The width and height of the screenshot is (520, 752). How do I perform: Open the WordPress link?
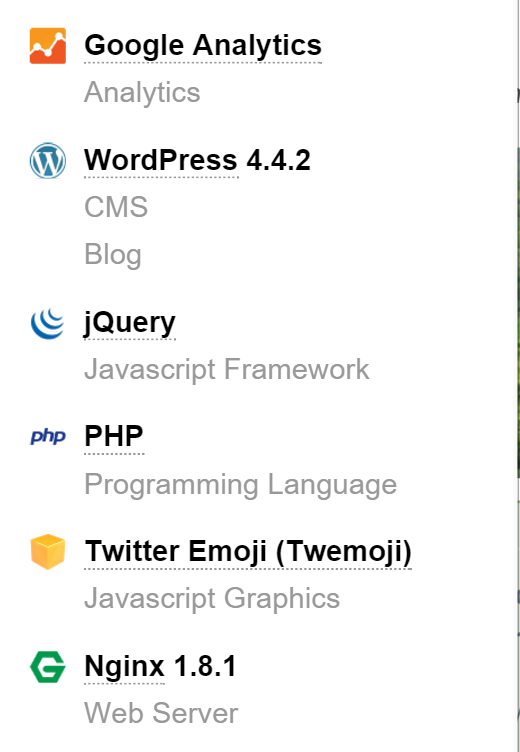point(161,160)
